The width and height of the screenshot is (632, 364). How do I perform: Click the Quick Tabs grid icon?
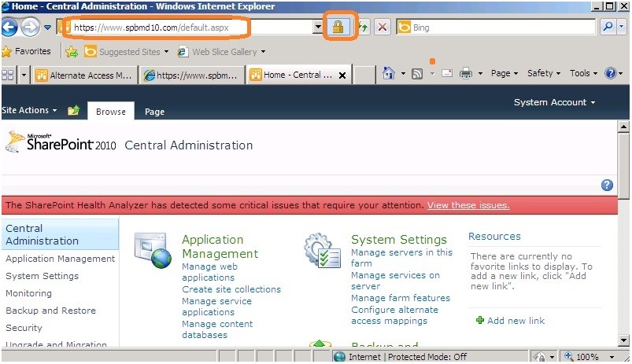coord(8,75)
